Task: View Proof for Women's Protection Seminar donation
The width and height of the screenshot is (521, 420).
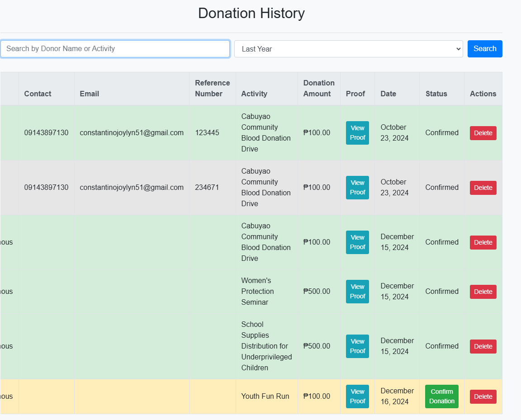Action: coord(358,292)
